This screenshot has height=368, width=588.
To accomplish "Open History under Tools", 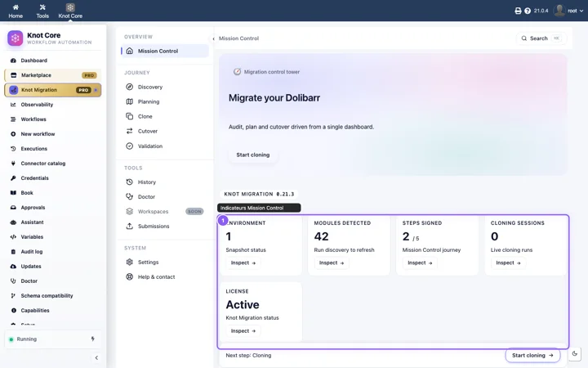I will (165, 182).
